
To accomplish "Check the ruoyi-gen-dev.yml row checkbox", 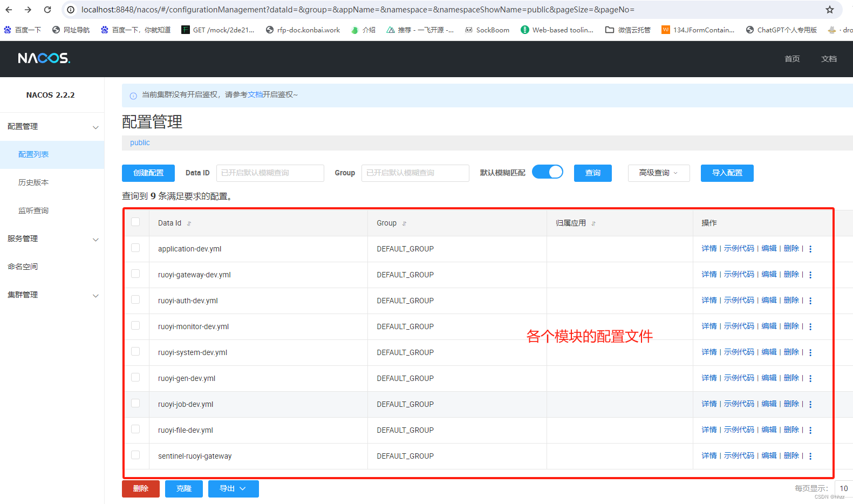I will [x=135, y=377].
